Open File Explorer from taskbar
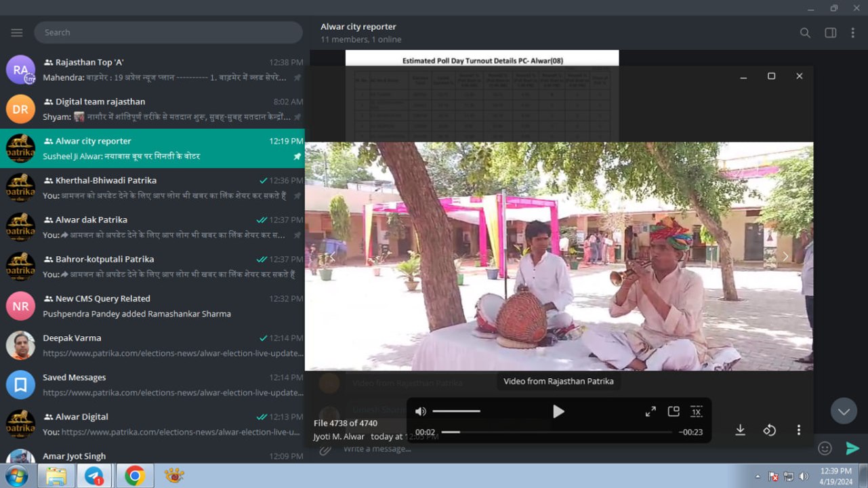 click(x=56, y=476)
